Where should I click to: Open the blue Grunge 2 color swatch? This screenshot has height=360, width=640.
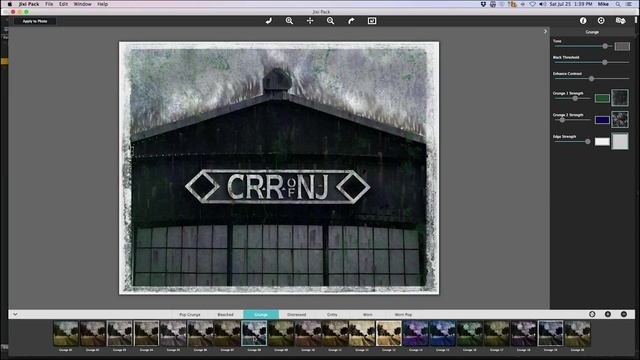pyautogui.click(x=602, y=120)
